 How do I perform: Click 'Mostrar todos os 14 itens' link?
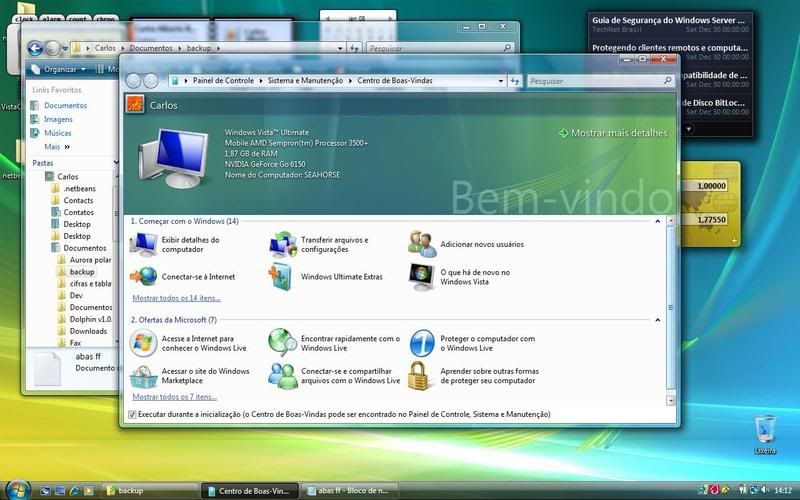(176, 298)
